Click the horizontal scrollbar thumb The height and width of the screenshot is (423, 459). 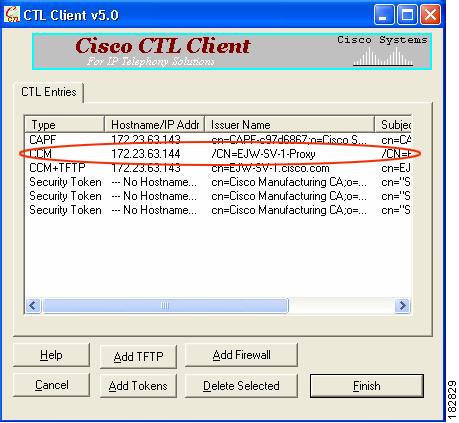click(x=165, y=305)
